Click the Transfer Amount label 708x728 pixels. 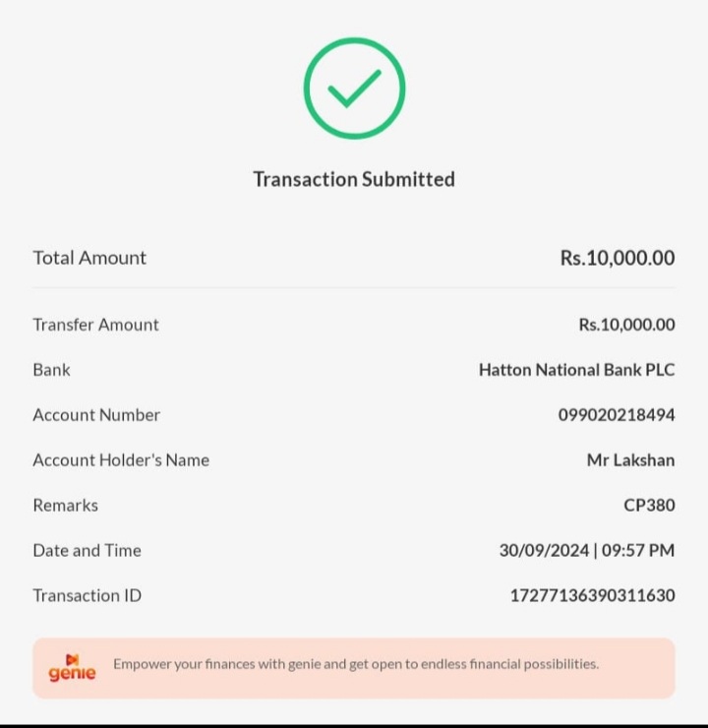click(95, 325)
